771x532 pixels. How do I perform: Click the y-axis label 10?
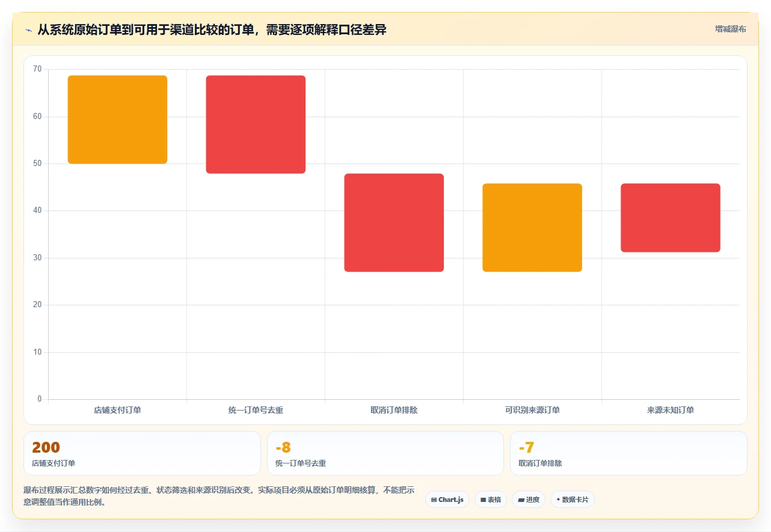pyautogui.click(x=37, y=352)
